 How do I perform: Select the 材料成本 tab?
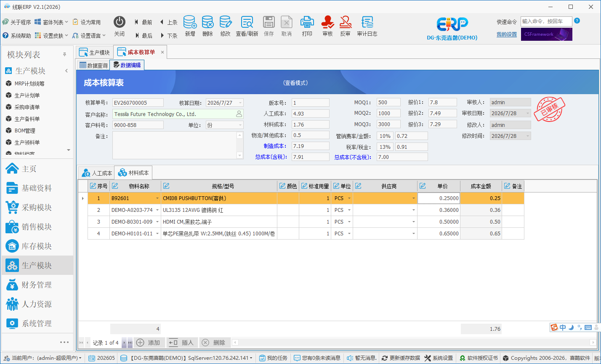tap(133, 173)
